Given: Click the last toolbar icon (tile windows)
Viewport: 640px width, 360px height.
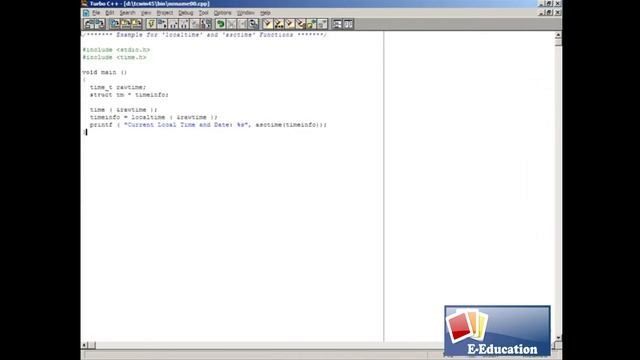Looking at the screenshot, I should click(x=348, y=24).
